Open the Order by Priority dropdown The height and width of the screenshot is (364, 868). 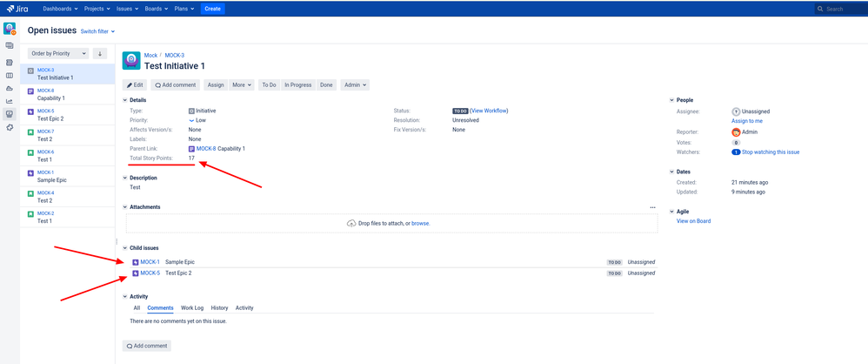click(x=57, y=53)
